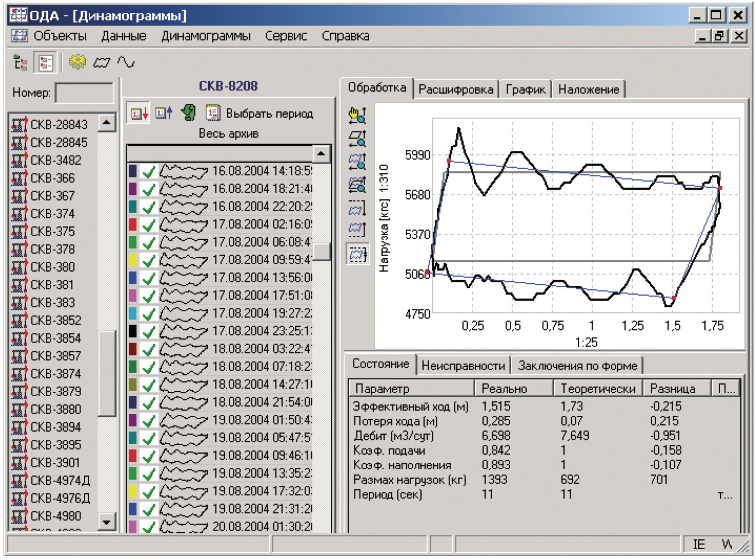
Task: Switch to the Расшифровка tab
Action: (x=456, y=89)
